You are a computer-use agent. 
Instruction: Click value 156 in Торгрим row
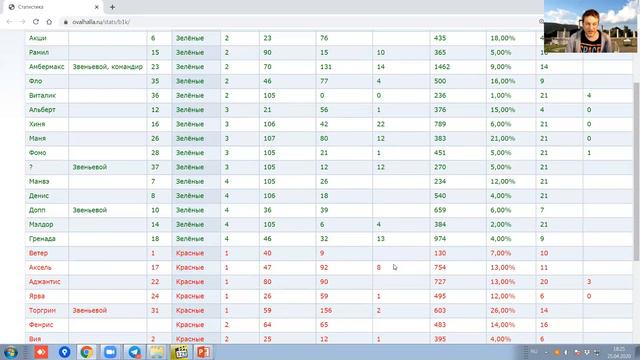(x=326, y=310)
